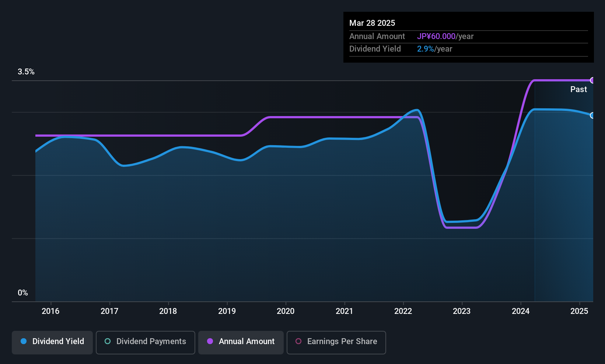Click the pink ring beside Earnings Per Share

click(x=298, y=342)
